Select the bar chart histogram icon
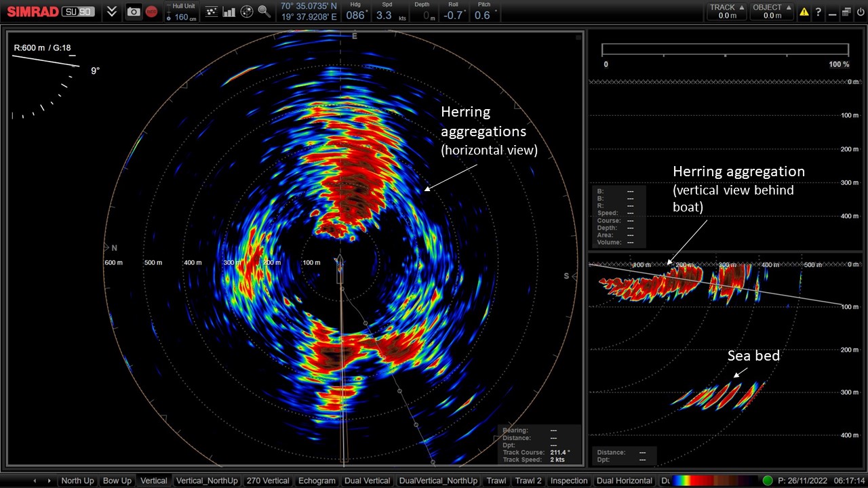868x488 pixels. 229,12
